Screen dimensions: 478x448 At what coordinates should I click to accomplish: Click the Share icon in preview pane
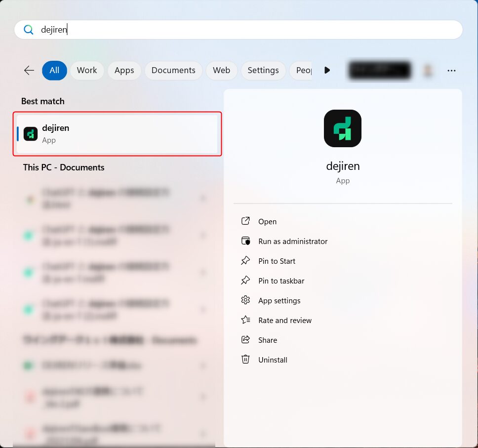click(x=245, y=339)
